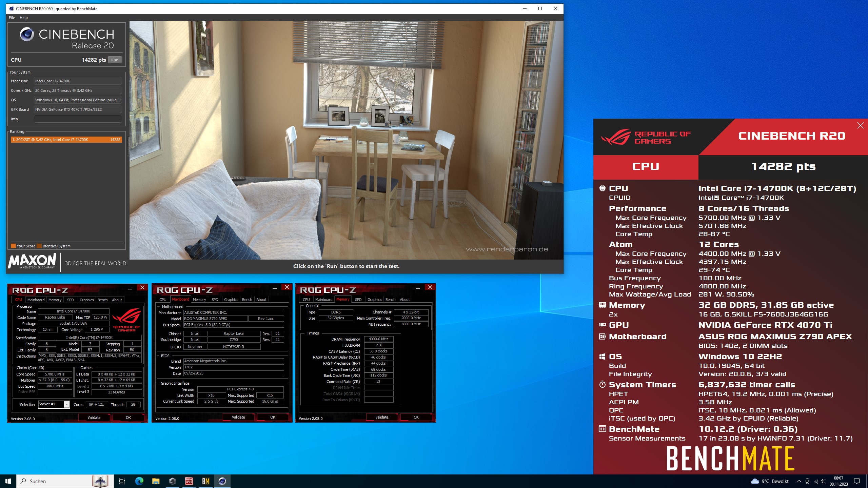Click the Republic of Gamers logo in BenchMate
The image size is (868, 488).
(x=646, y=137)
